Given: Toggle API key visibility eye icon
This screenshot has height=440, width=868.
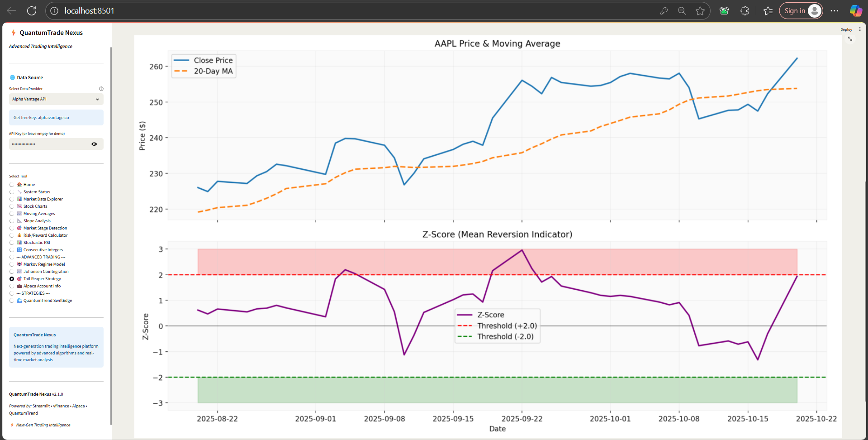Looking at the screenshot, I should [94, 144].
